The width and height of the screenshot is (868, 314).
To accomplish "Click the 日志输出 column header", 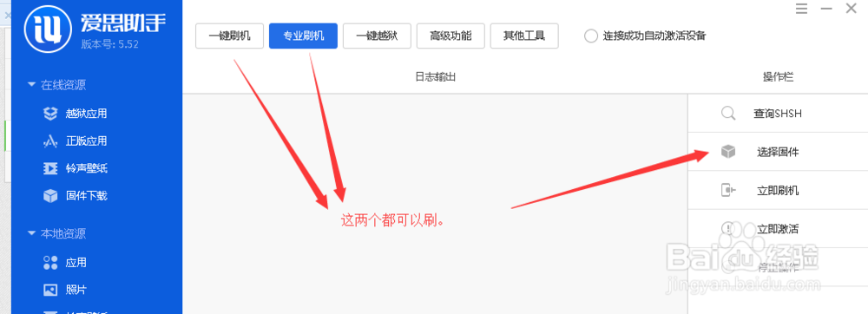I will point(435,77).
